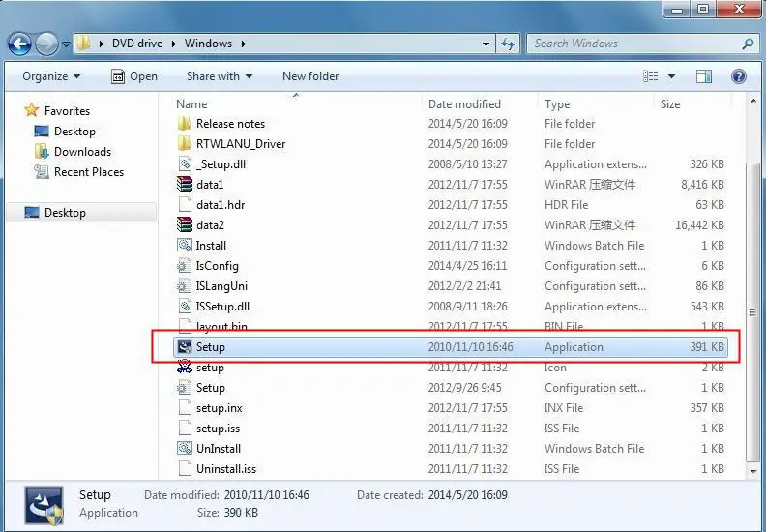Select the _Setup.dll file icon

pos(184,164)
